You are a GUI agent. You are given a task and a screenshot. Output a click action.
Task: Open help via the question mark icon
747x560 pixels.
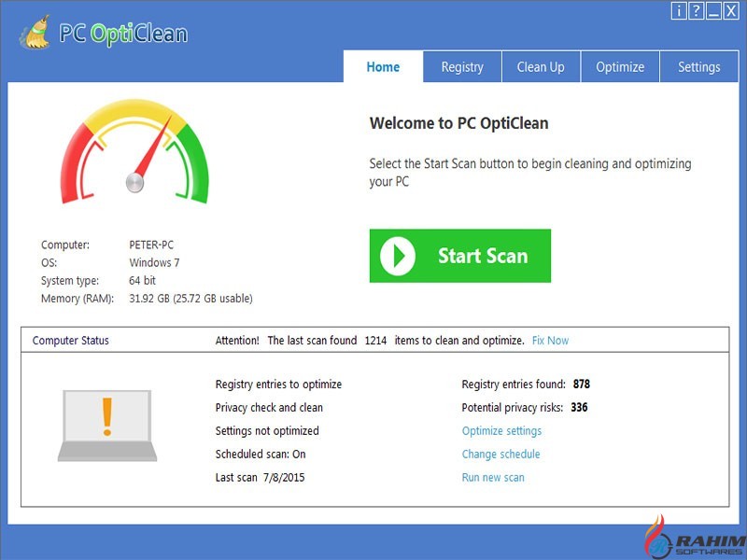(x=696, y=11)
